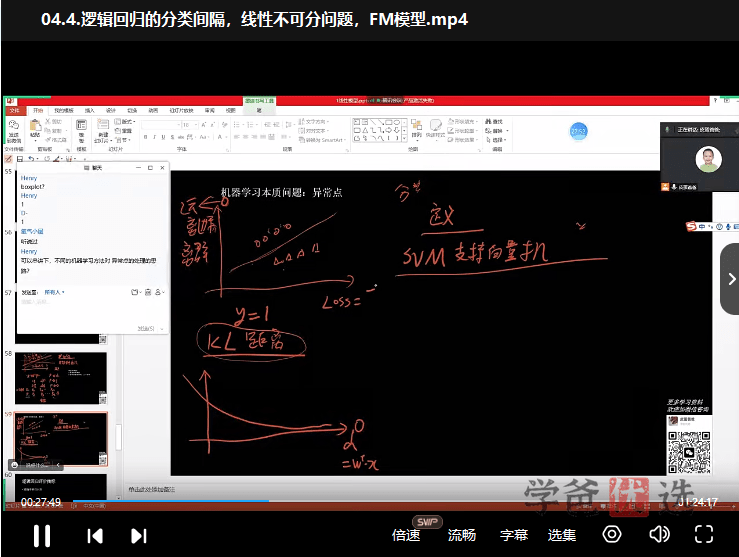Toggle text Shadow formatting

point(172,137)
